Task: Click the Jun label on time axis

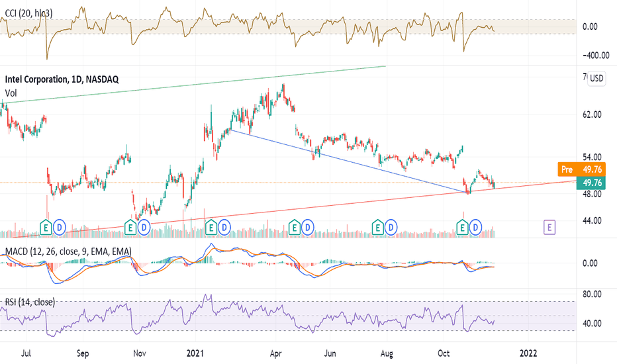Action: pyautogui.click(x=330, y=353)
